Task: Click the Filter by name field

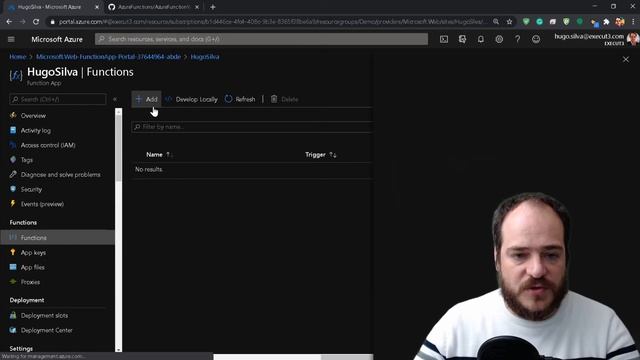Action: [x=251, y=127]
